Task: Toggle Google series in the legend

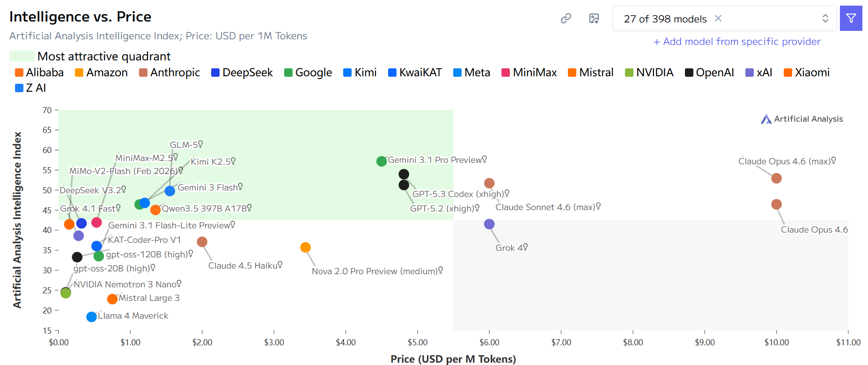Action: pos(308,73)
